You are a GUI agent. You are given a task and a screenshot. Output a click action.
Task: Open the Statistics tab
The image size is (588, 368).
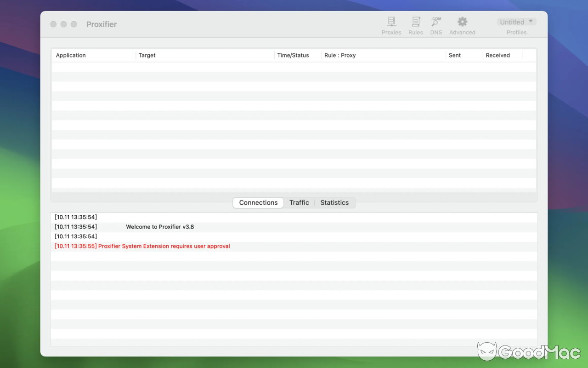tap(334, 202)
